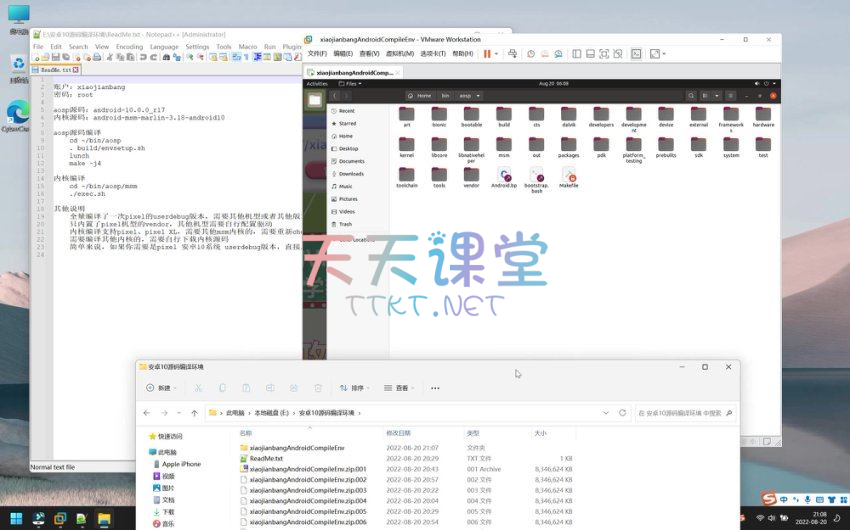Expand the aosp path dropdown in Files
The height and width of the screenshot is (530, 850).
[x=478, y=96]
